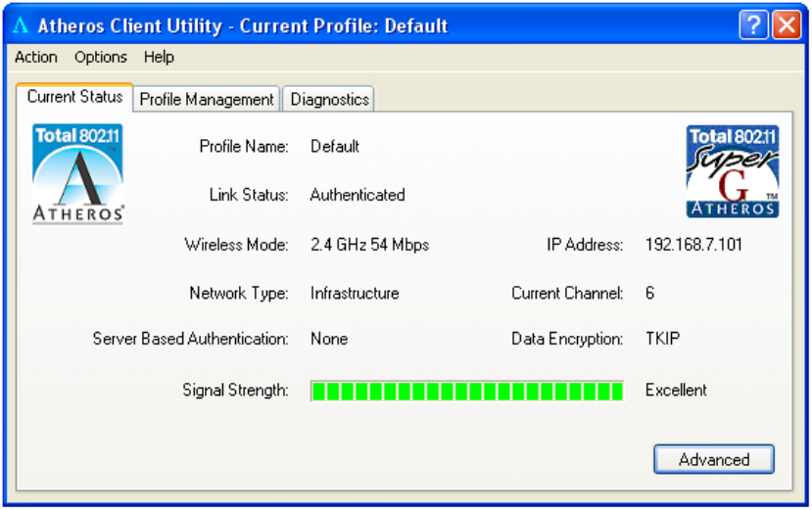Open the Help menu

(x=159, y=58)
